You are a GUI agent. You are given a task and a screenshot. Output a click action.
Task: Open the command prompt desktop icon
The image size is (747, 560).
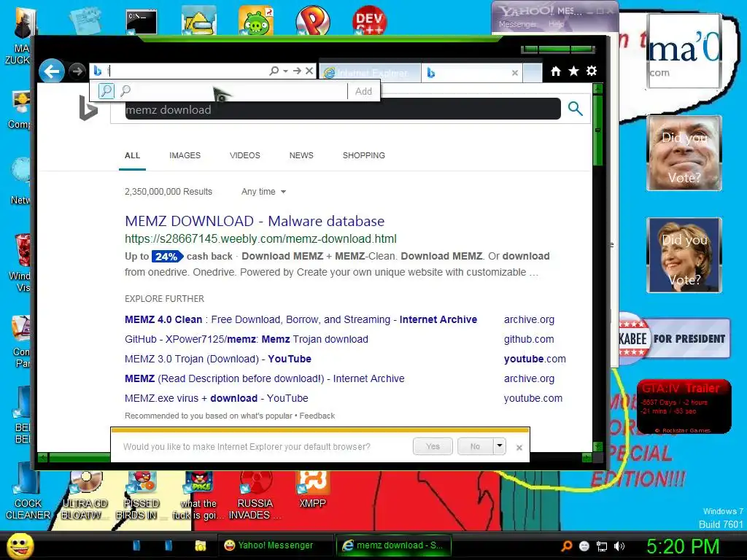click(142, 22)
